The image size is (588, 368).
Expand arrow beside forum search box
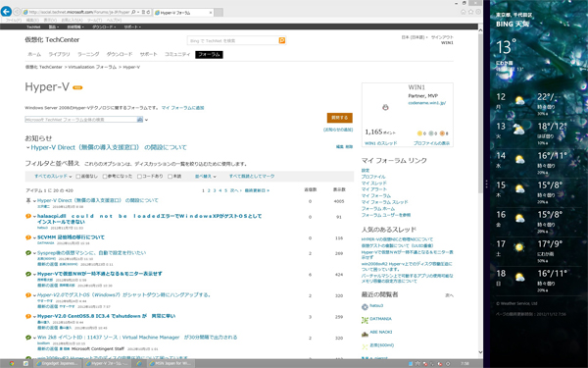point(146,120)
